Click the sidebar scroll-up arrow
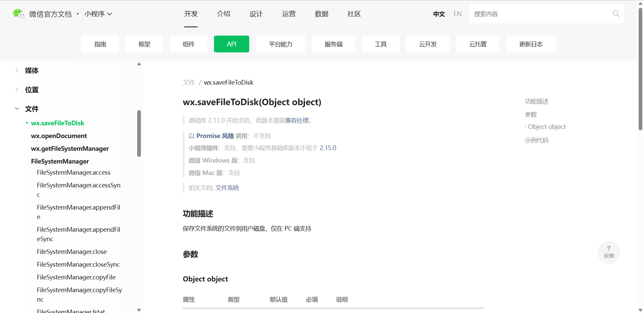This screenshot has height=313, width=644. click(x=139, y=64)
